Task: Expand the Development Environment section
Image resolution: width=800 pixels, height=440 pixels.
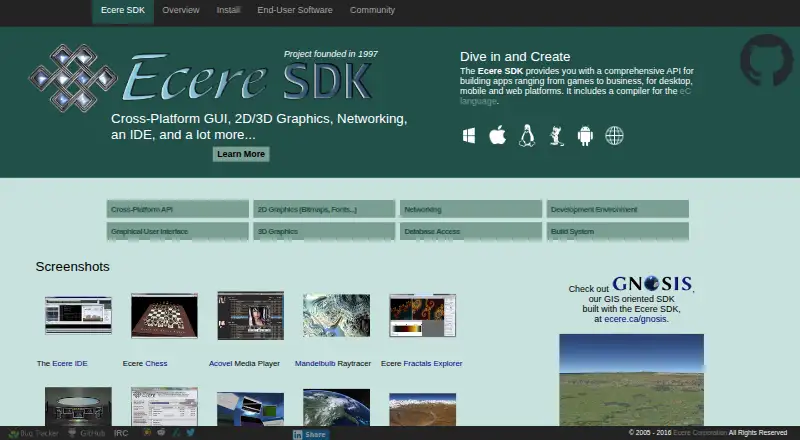Action: click(618, 209)
